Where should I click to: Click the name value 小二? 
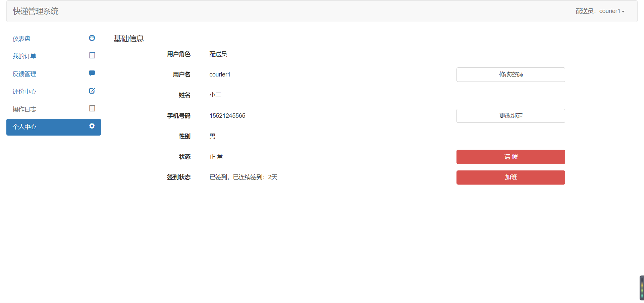[x=215, y=95]
